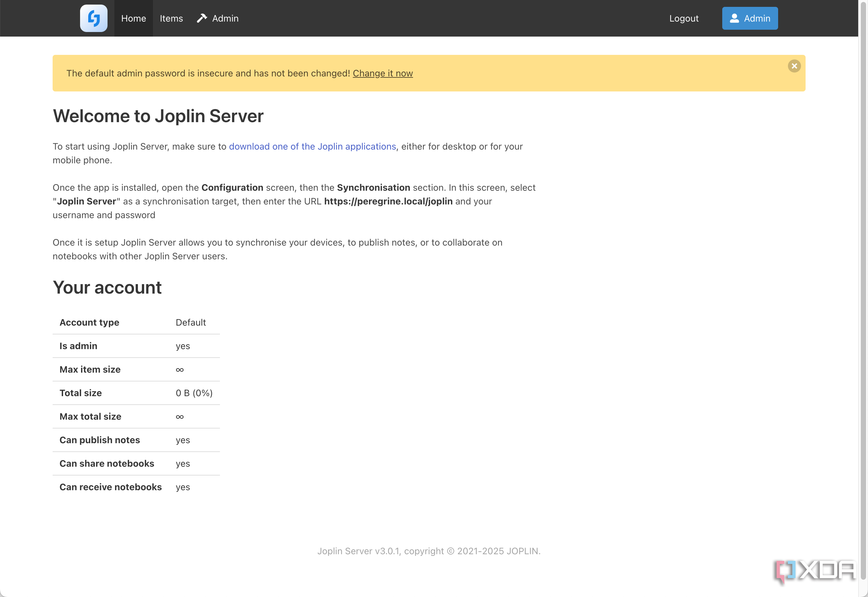Open the blue Admin profile button
The width and height of the screenshot is (868, 597).
pos(749,18)
